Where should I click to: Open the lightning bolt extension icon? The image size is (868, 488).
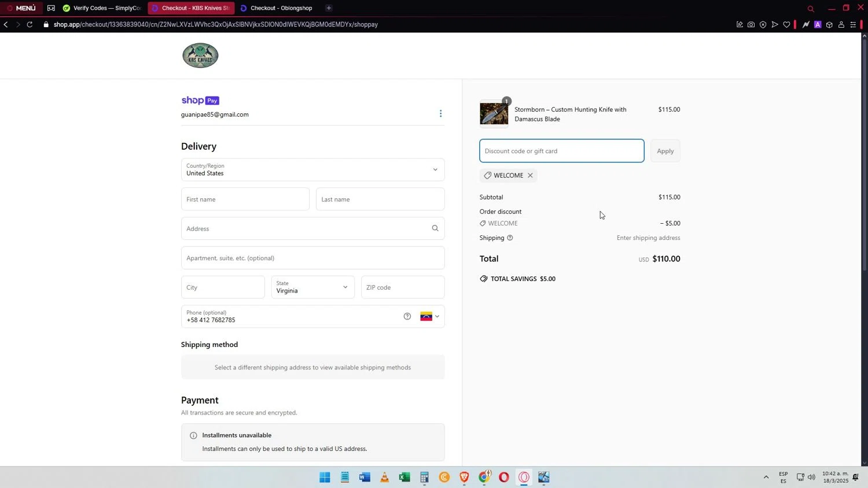tap(806, 24)
